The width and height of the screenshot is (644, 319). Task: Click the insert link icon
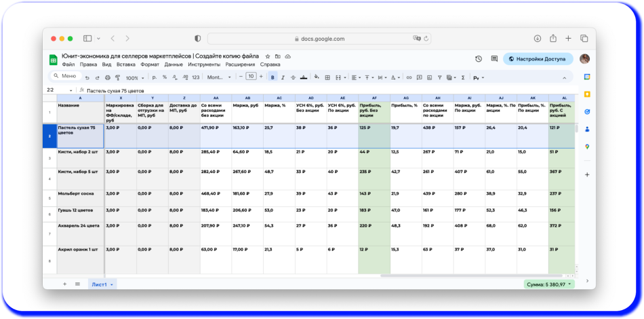pyautogui.click(x=409, y=77)
